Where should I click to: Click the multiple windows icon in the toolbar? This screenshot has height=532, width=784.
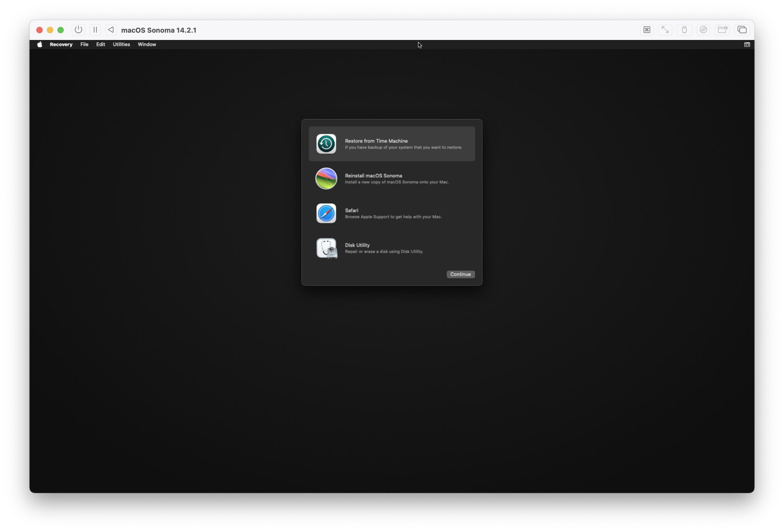[742, 30]
